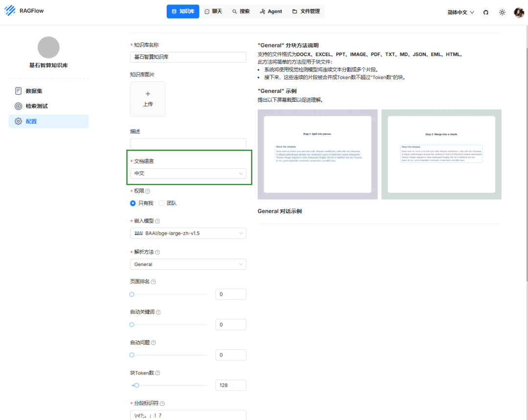Viewport: 528px width, 420px height.
Task: Click help icon beside 嵌入模型
Action: pyautogui.click(x=157, y=221)
